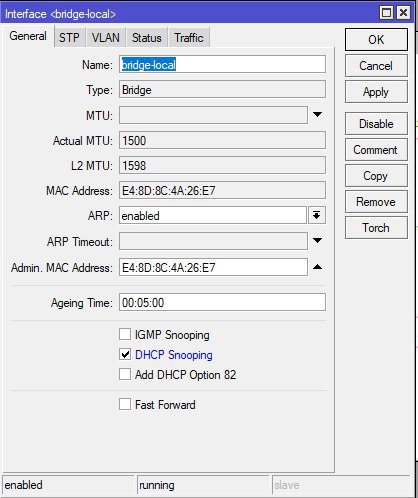Copy the interface configuration
Screen dimensions: 418x498
[x=376, y=176]
